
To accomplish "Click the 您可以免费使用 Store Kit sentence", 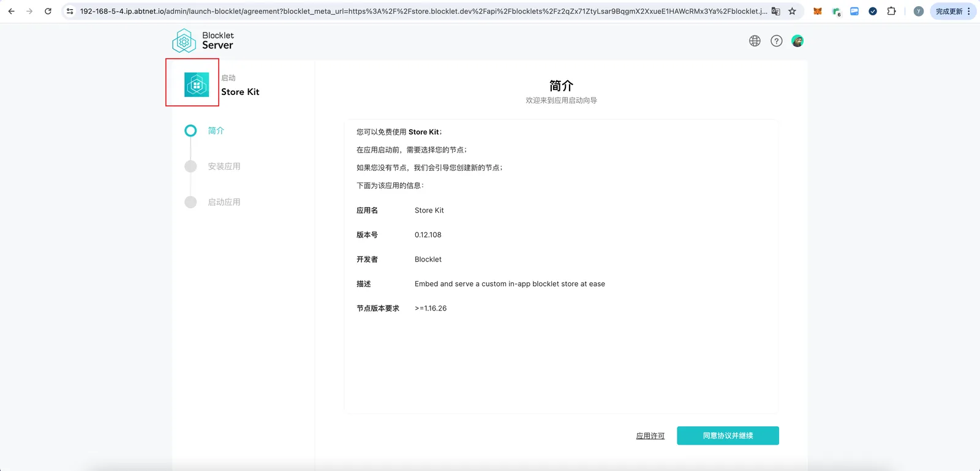I will 399,132.
